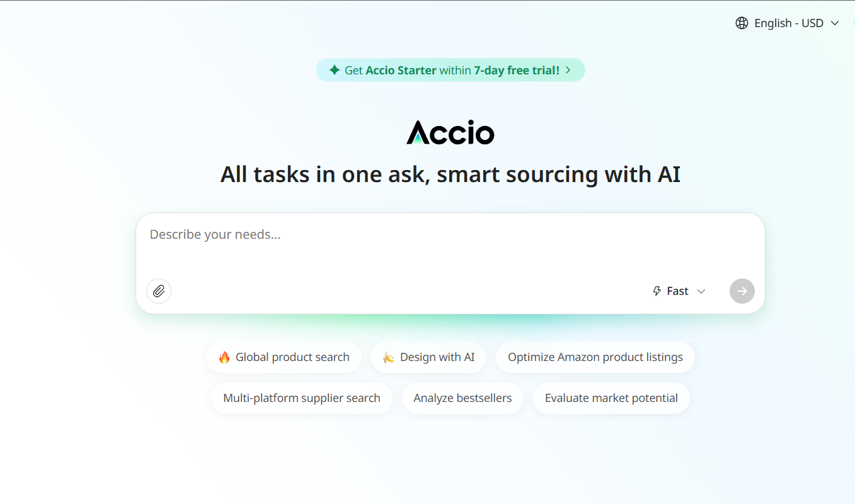This screenshot has height=504, width=855.
Task: Click the chevron arrow in the trial banner
Action: 568,70
